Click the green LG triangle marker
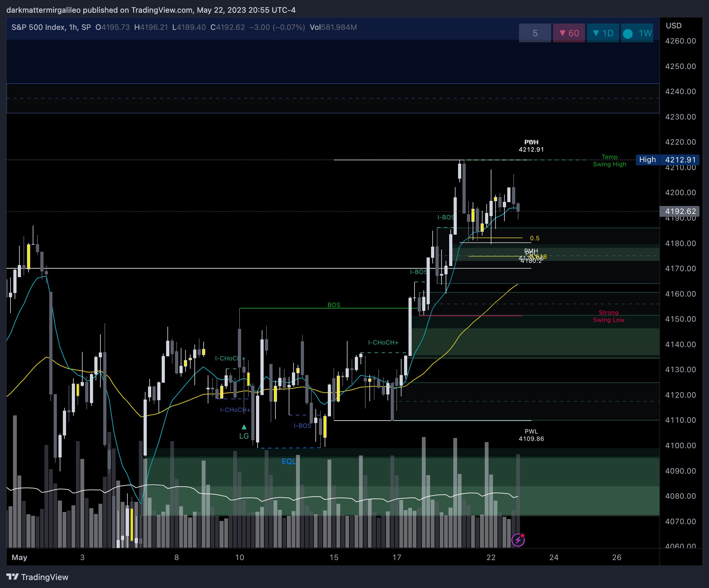The height and width of the screenshot is (588, 709). pos(244,427)
